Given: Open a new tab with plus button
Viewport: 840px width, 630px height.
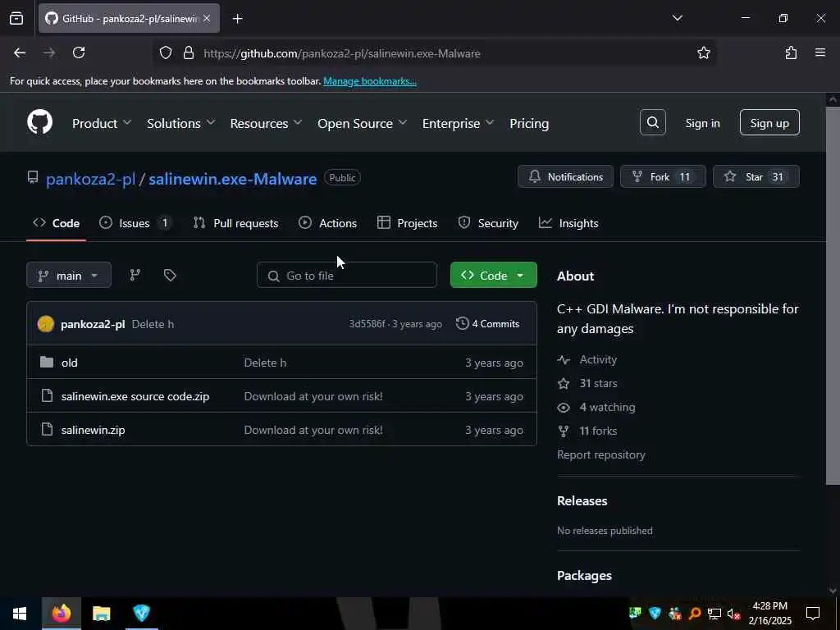Looking at the screenshot, I should tap(237, 19).
